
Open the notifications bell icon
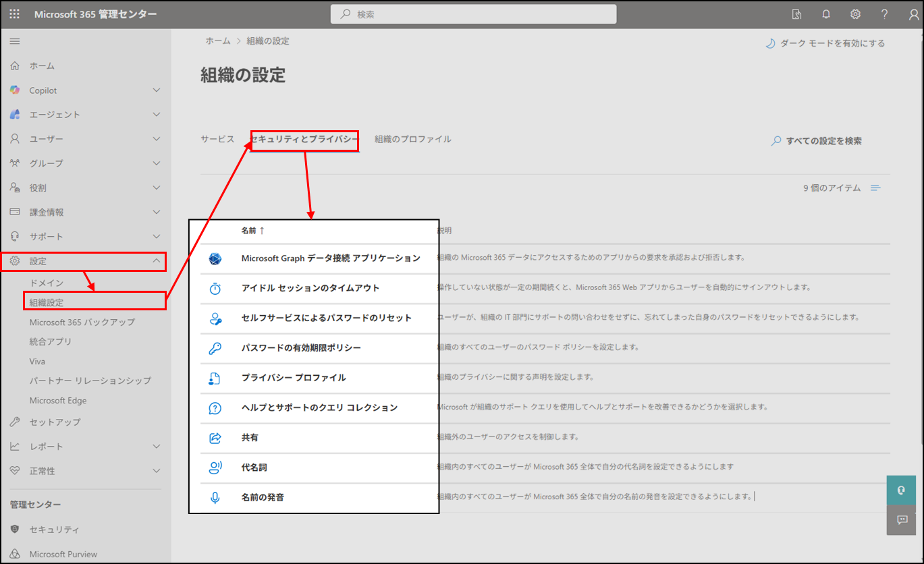826,14
